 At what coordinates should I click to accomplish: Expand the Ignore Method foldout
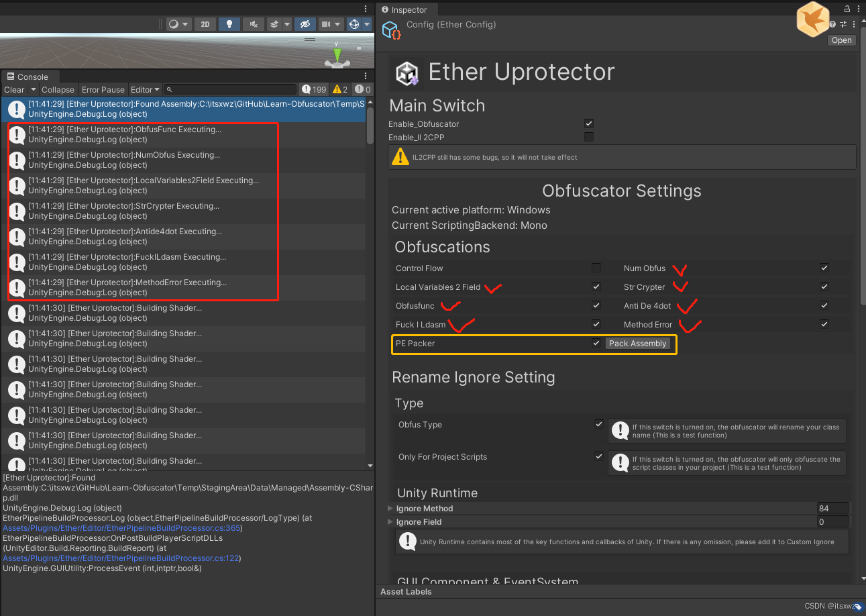click(x=390, y=508)
